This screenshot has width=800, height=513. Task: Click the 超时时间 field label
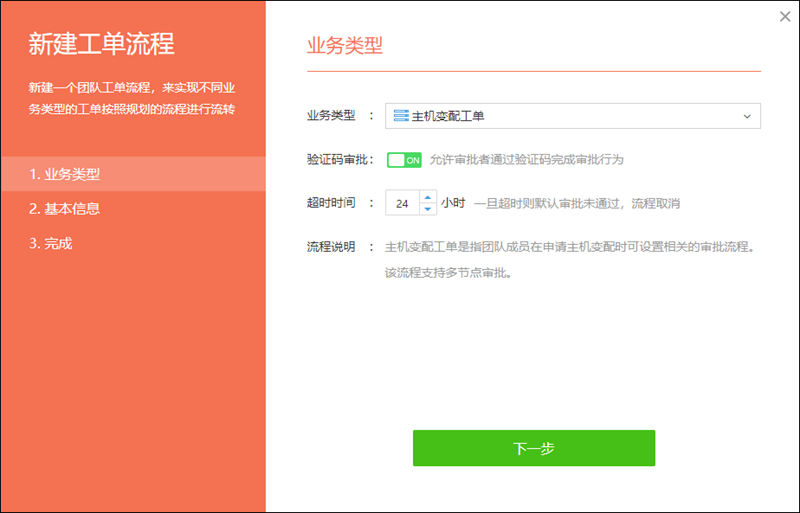(331, 203)
